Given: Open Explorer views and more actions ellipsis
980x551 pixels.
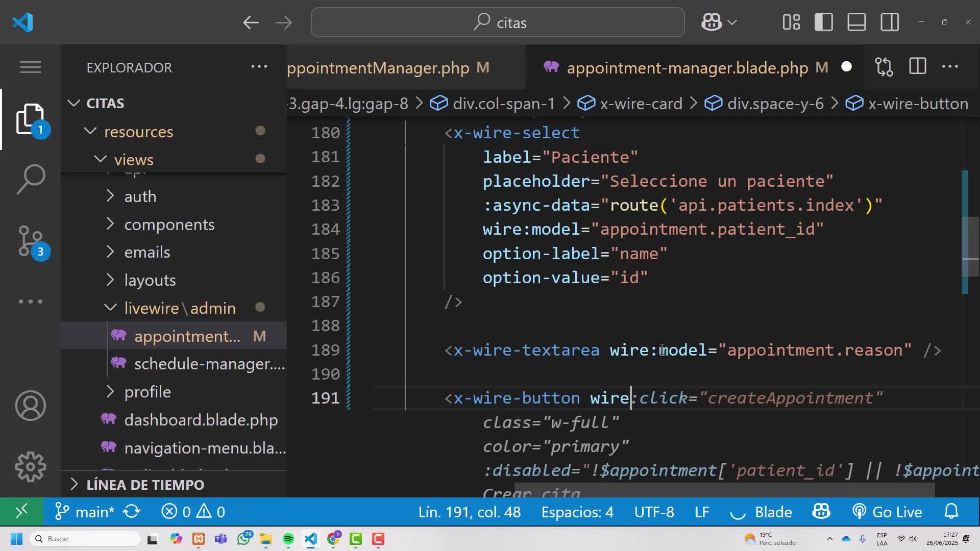Looking at the screenshot, I should [x=259, y=67].
